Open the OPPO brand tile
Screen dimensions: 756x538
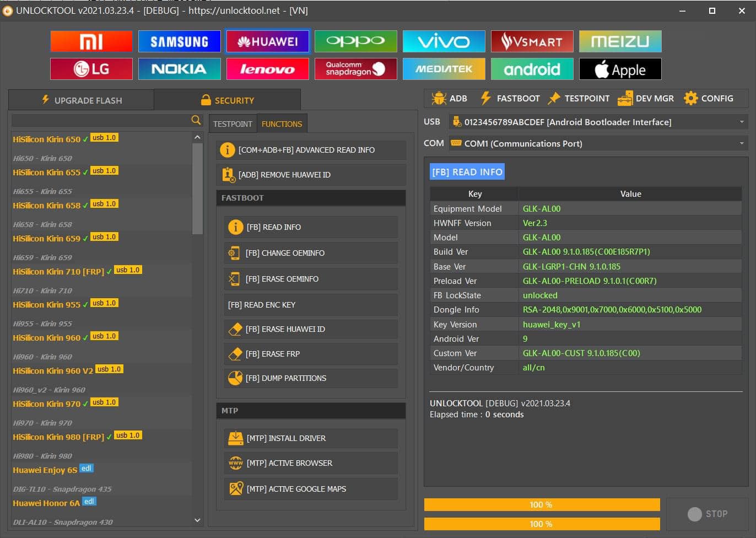coord(356,41)
